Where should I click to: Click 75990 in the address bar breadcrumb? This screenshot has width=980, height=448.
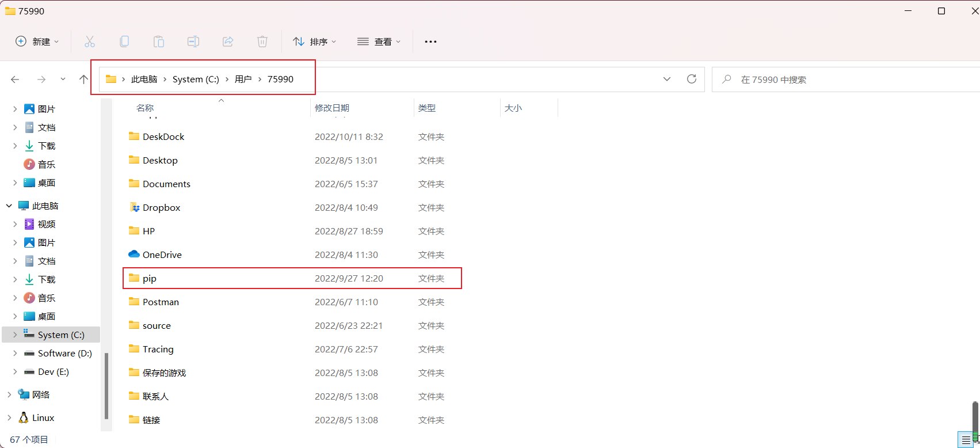pos(280,79)
